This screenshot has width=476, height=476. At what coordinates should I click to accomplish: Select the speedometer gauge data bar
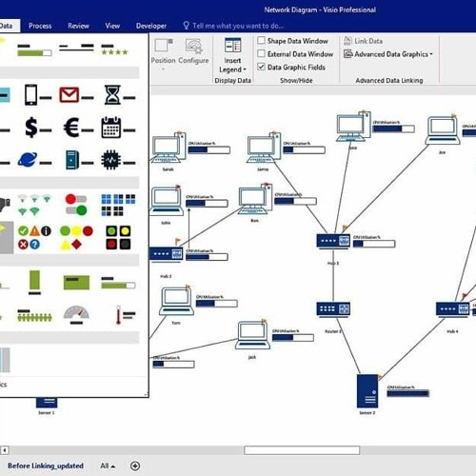(x=76, y=315)
